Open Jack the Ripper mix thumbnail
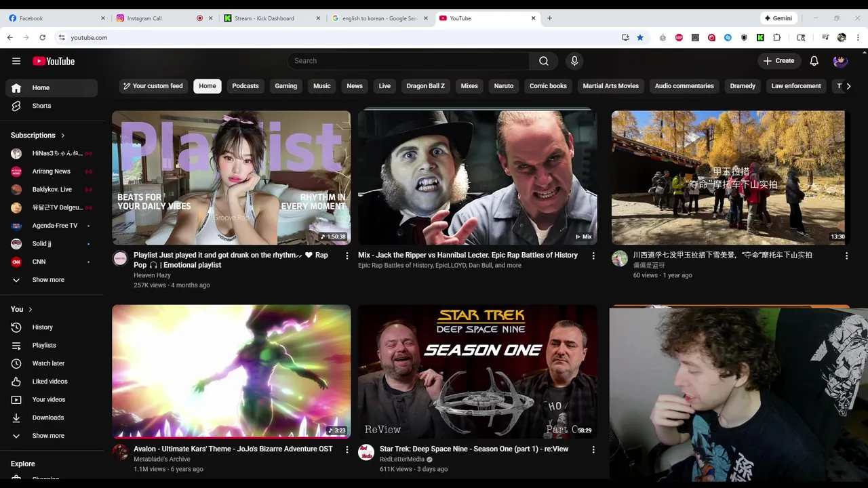 pyautogui.click(x=477, y=178)
